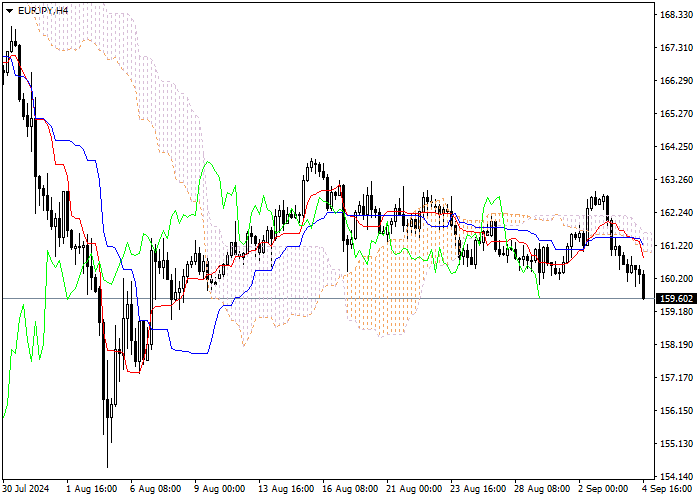Click the 1 Aug 16:00 time label
Image resolution: width=700 pixels, height=500 pixels.
(x=92, y=488)
